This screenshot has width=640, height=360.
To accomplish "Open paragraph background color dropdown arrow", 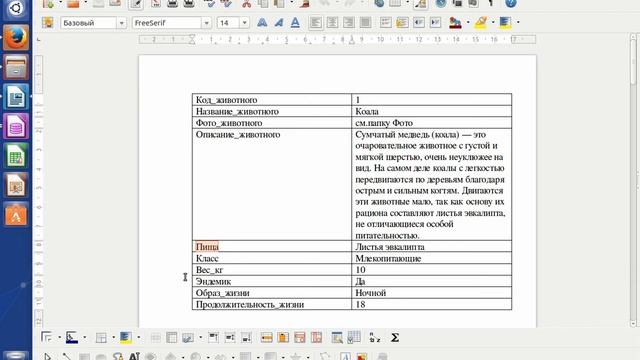I will click(x=518, y=22).
